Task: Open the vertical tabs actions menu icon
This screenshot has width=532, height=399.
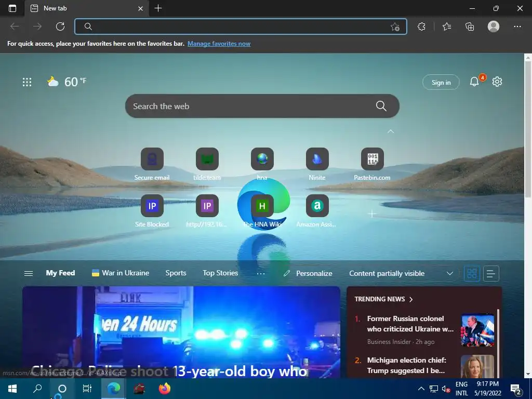Action: point(12,8)
